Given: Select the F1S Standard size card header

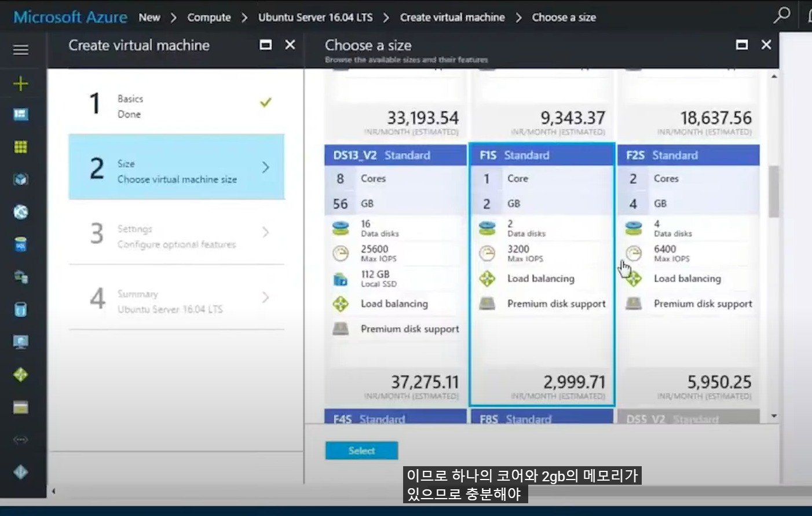Looking at the screenshot, I should (542, 155).
